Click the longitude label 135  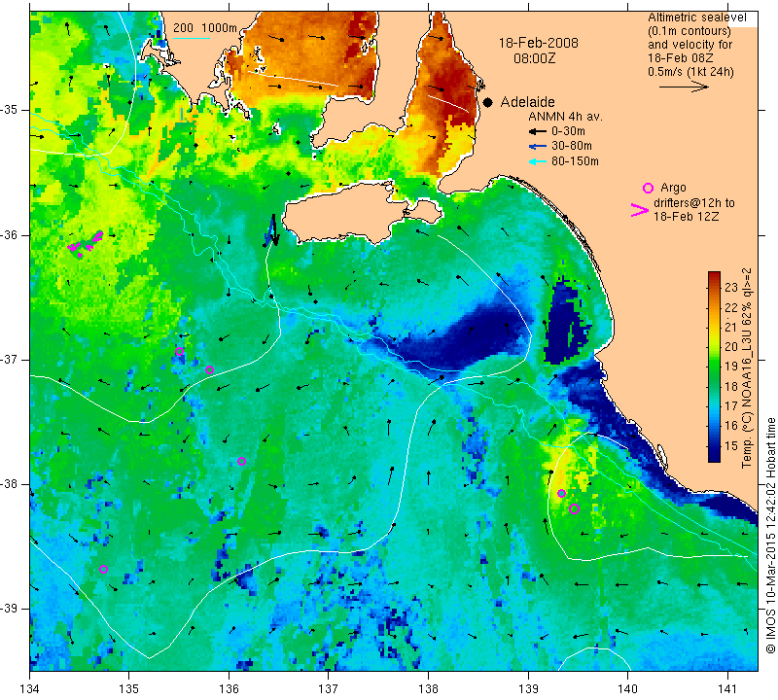tap(129, 688)
